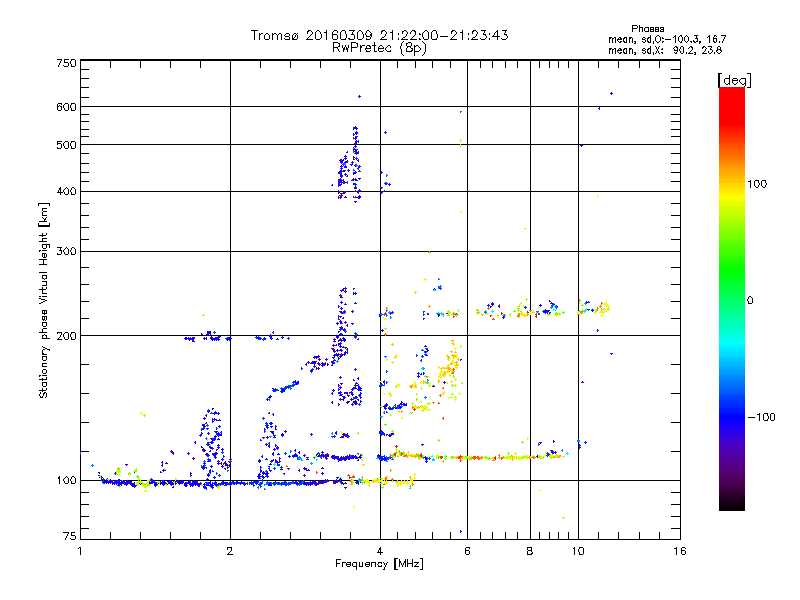Click the y-axis tick label '400'
Viewport: 800px width, 600px height.
pos(66,191)
